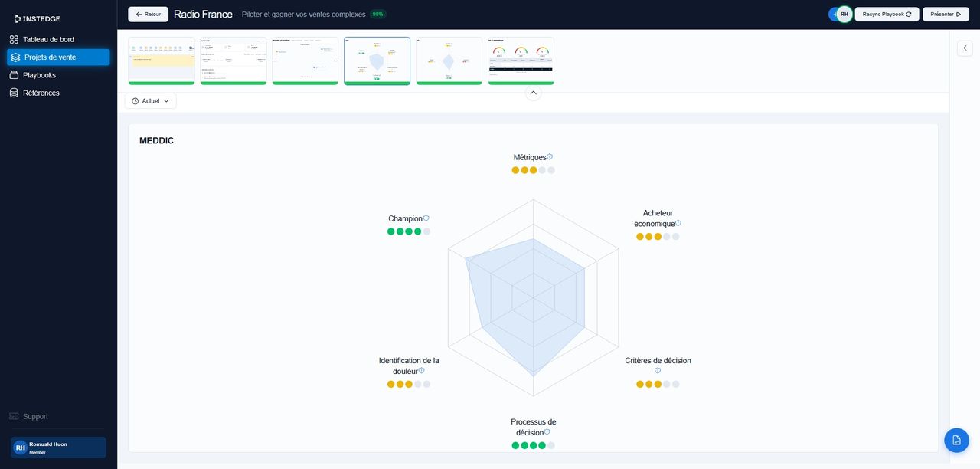Open the floating document icon bottom right
Viewport: 980px width, 469px height.
[955, 440]
